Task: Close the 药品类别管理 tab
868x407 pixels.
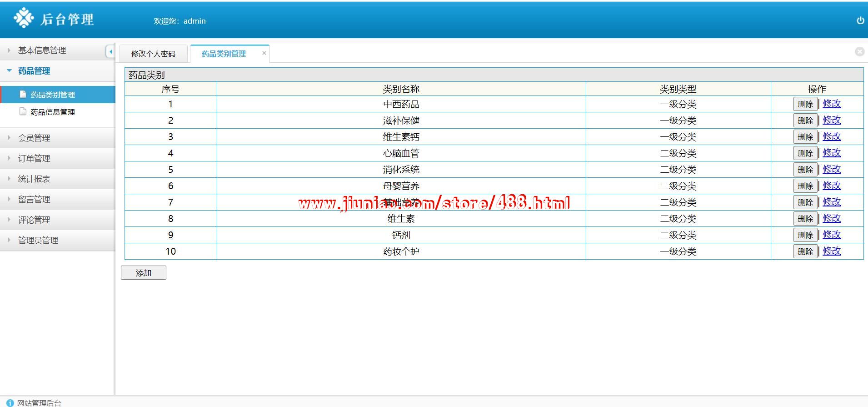Action: (x=264, y=53)
